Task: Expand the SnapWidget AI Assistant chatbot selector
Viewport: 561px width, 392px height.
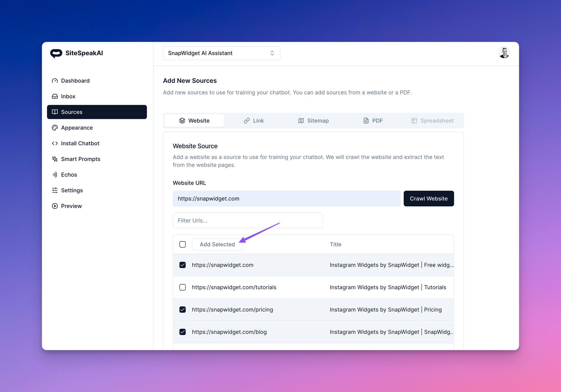Action: click(221, 53)
